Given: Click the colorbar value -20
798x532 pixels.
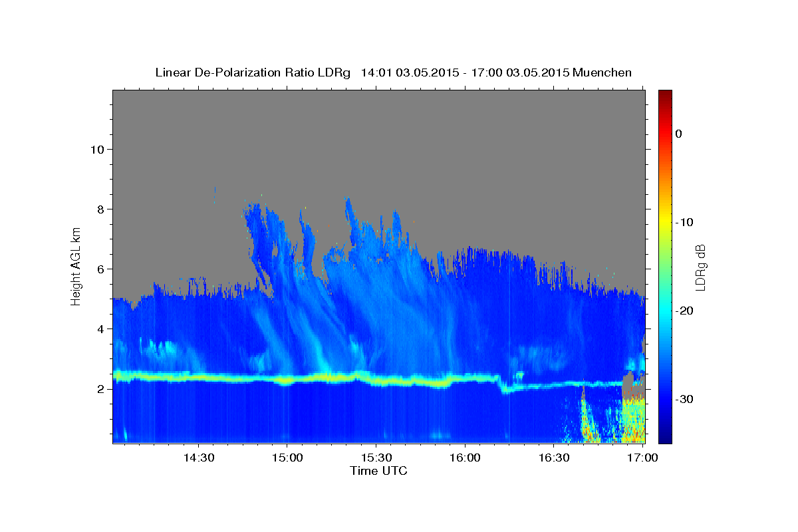Looking at the screenshot, I should pos(684,311).
